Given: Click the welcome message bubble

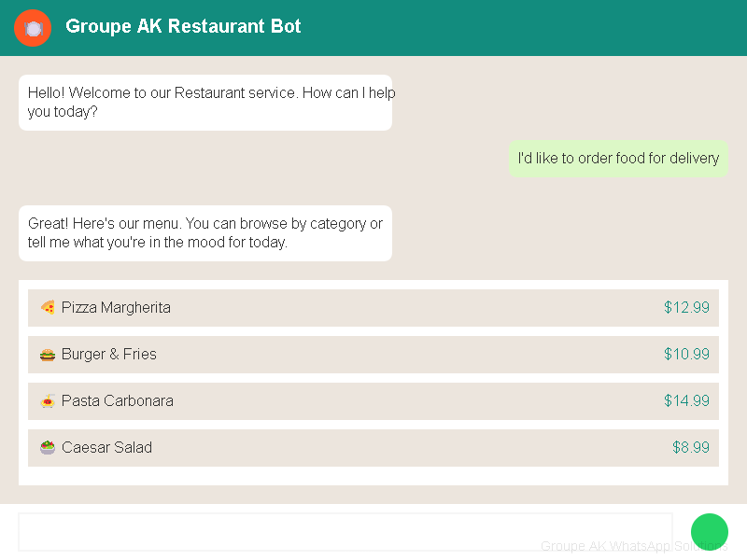Looking at the screenshot, I should 205,102.
